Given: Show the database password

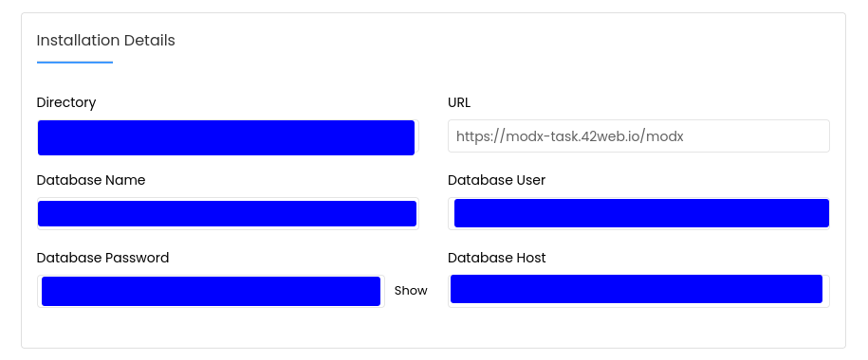Looking at the screenshot, I should pos(410,291).
